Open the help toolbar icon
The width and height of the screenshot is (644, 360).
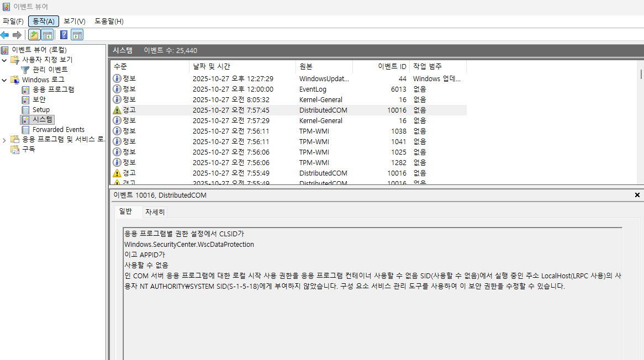tap(64, 35)
